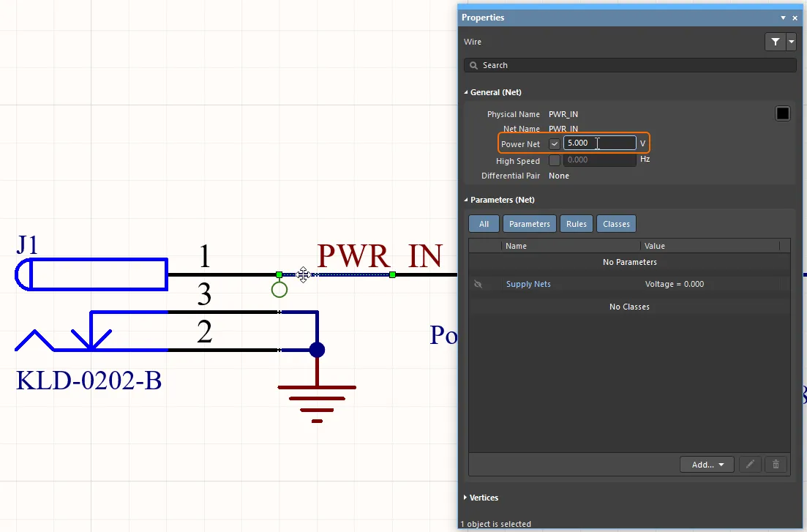
Task: Click the right green wire vertex handle
Action: click(393, 274)
